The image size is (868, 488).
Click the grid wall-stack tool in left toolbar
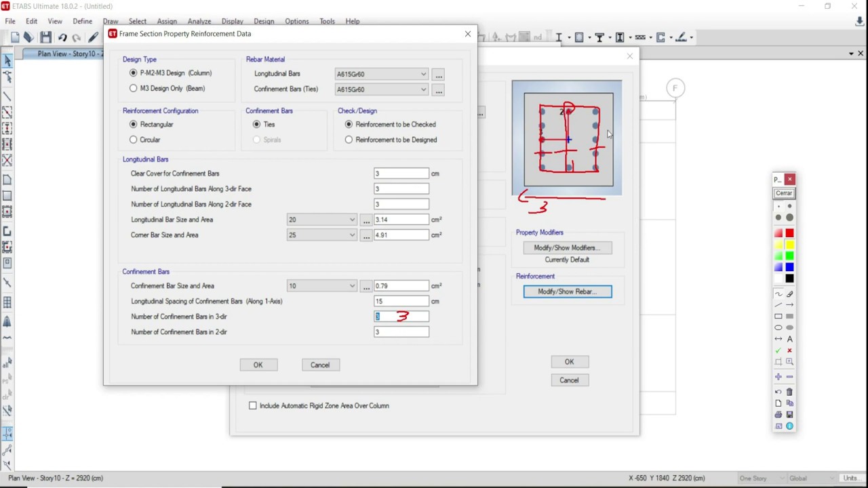(7, 302)
